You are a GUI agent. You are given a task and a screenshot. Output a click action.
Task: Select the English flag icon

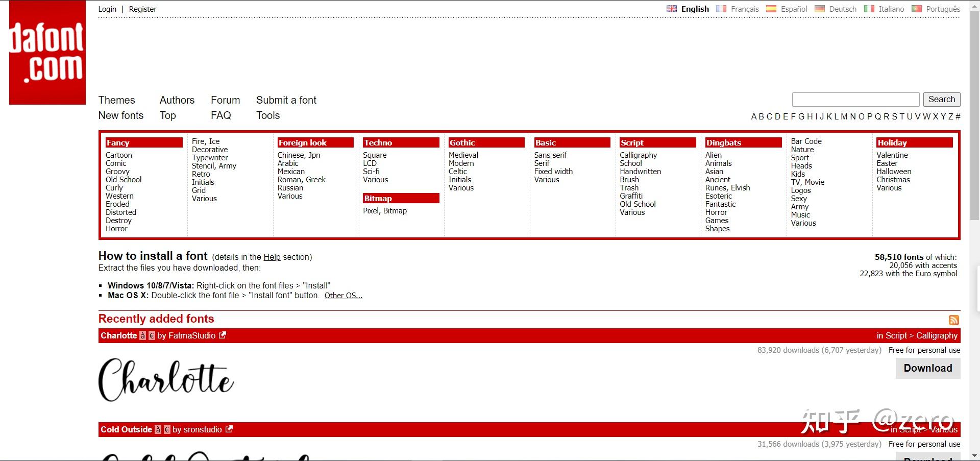(x=672, y=9)
